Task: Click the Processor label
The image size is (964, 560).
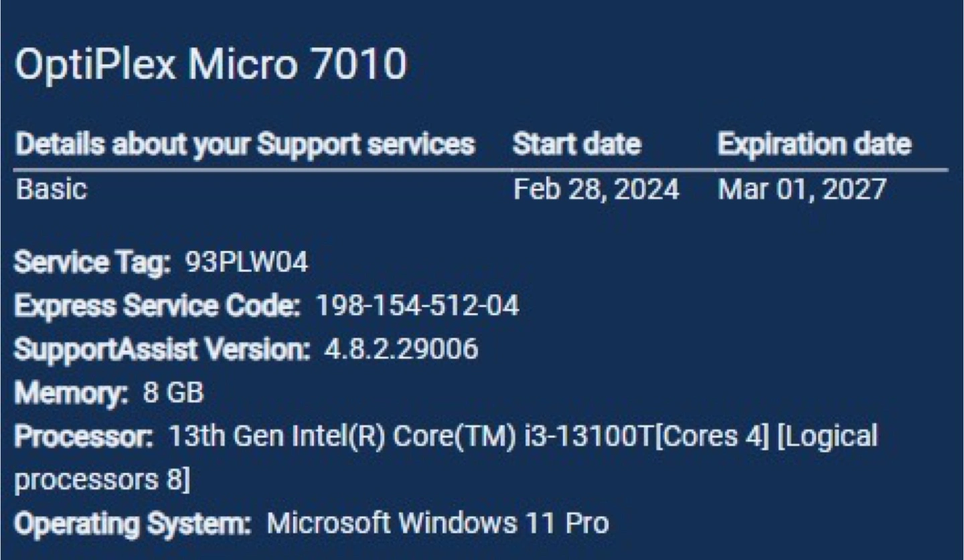Action: tap(84, 437)
